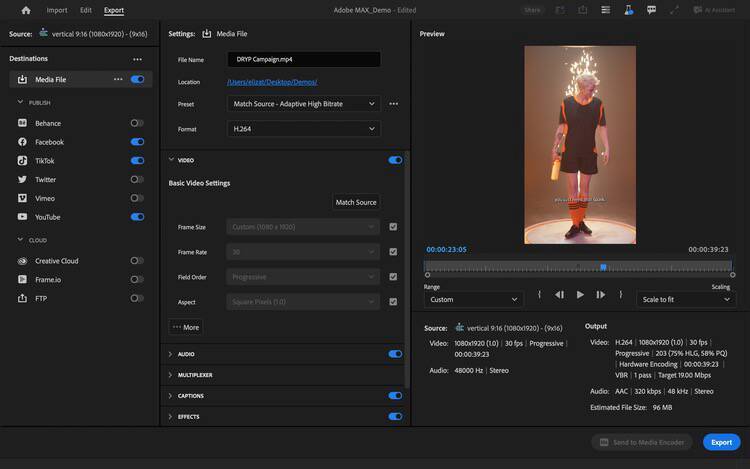Image resolution: width=750 pixels, height=469 pixels.
Task: Enable the Vimeo destination toggle
Action: 137,198
